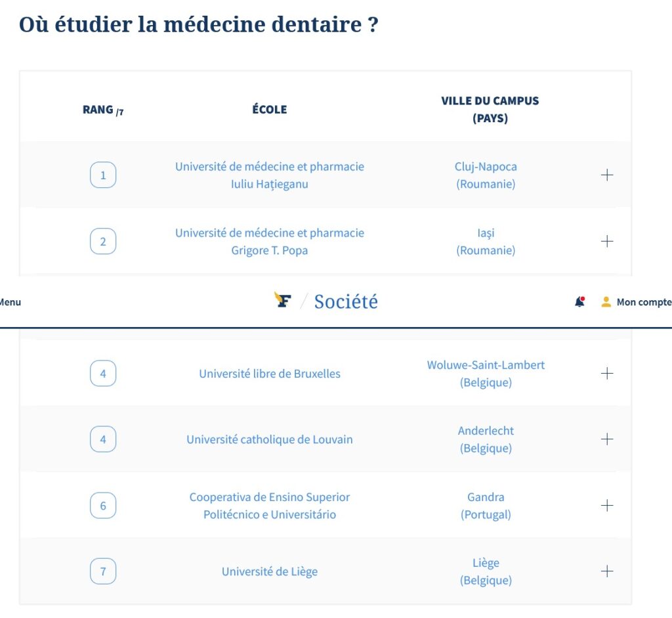The image size is (672, 618).
Task: Expand the Université catholique de Louvain row
Action: coord(607,439)
